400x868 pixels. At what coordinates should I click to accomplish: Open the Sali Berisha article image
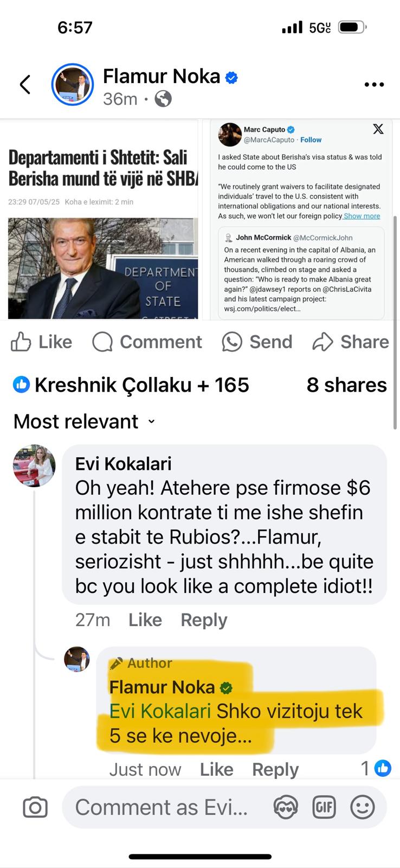pyautogui.click(x=103, y=268)
